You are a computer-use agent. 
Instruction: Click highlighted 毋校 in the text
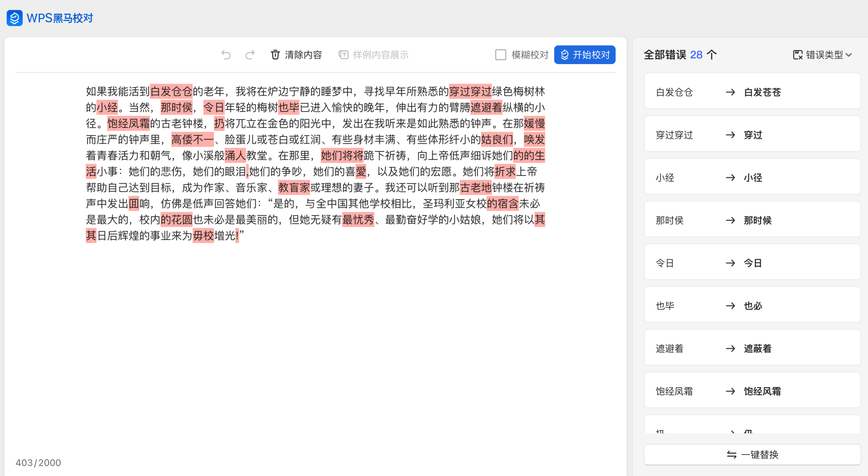coord(203,236)
